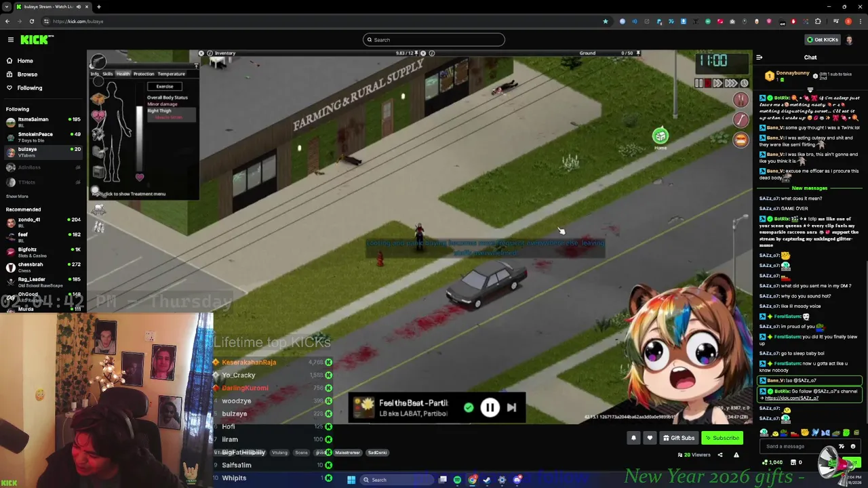Click the green Subscribe button
Screen dimensions: 868x488
(x=722, y=438)
